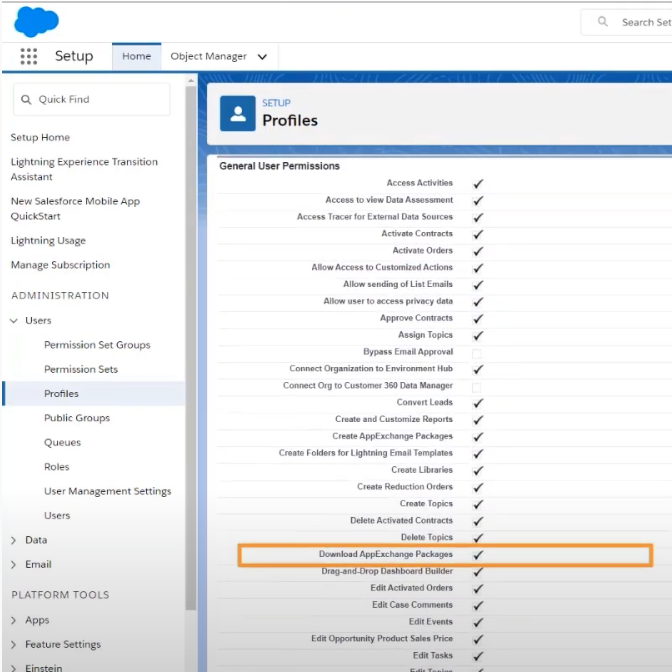This screenshot has width=672, height=672.
Task: Click 'Edit Case Comments' label
Action: click(412, 605)
